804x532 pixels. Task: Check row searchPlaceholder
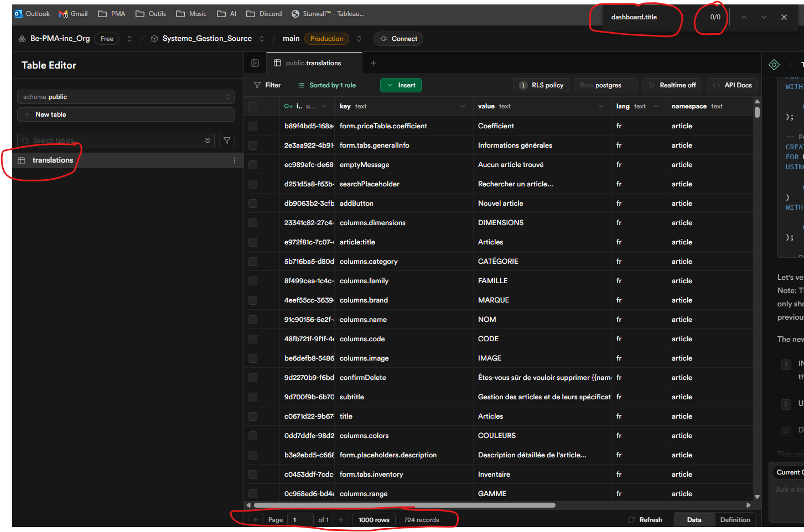point(253,184)
